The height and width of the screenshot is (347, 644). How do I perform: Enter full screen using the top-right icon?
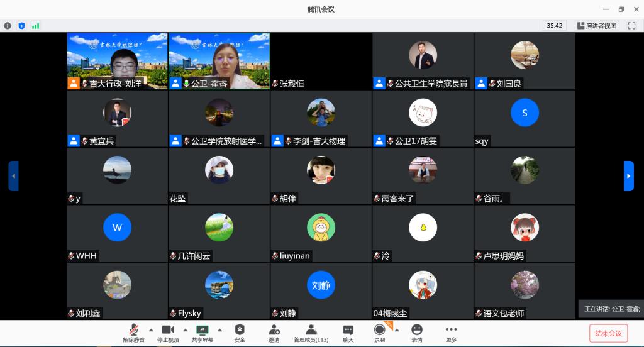pos(631,26)
